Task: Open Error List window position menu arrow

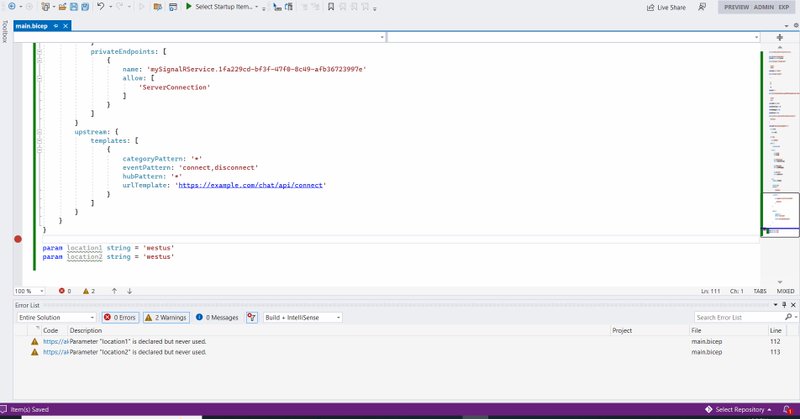Action: point(776,305)
